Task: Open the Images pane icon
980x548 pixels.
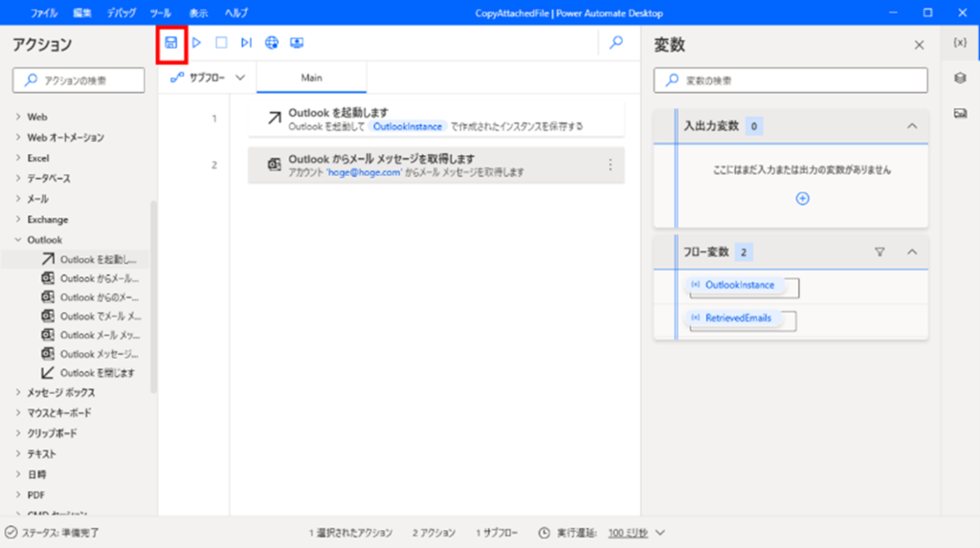Action: (960, 113)
